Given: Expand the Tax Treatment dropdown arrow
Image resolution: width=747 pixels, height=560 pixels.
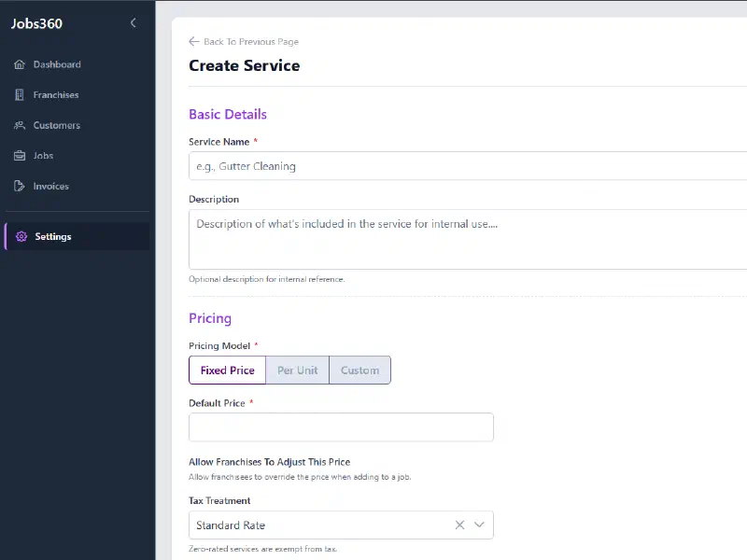Looking at the screenshot, I should [479, 525].
